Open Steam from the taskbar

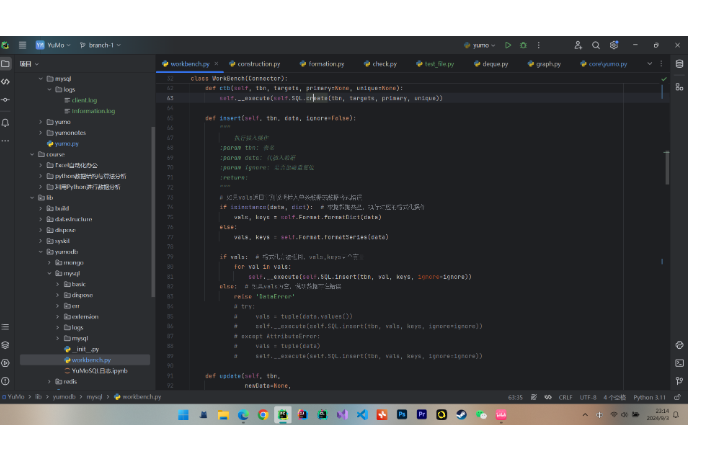point(461,415)
